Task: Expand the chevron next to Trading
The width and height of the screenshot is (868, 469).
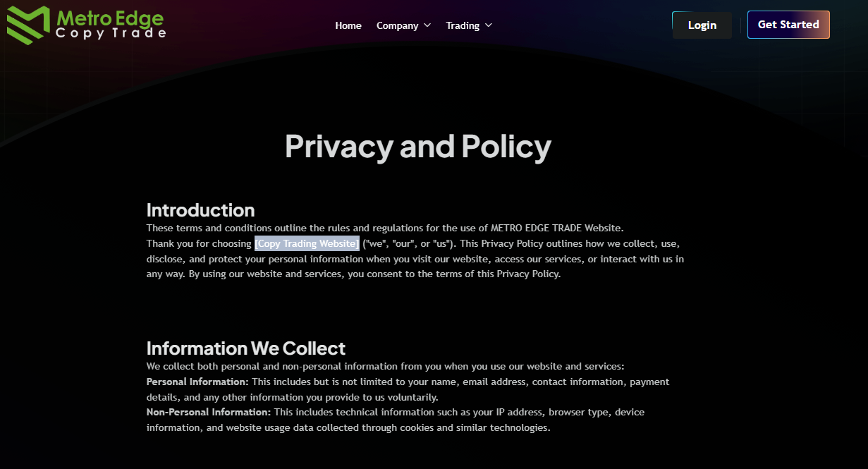Action: (488, 25)
